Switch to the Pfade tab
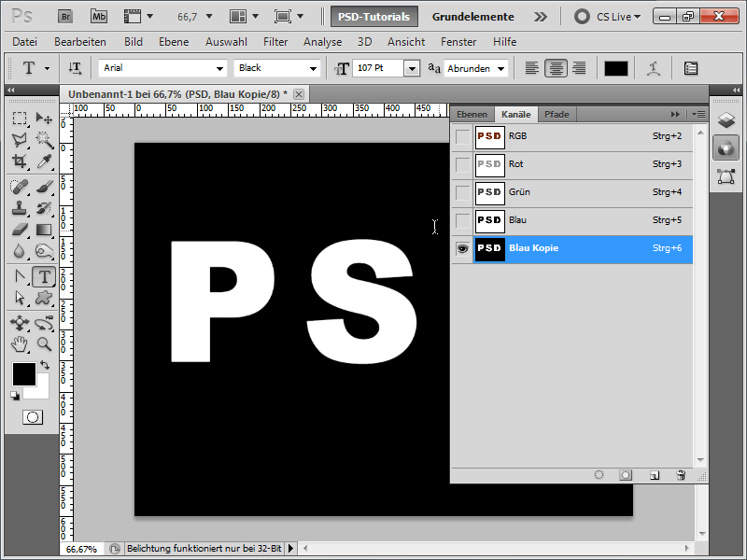The width and height of the screenshot is (747, 560). 557,114
